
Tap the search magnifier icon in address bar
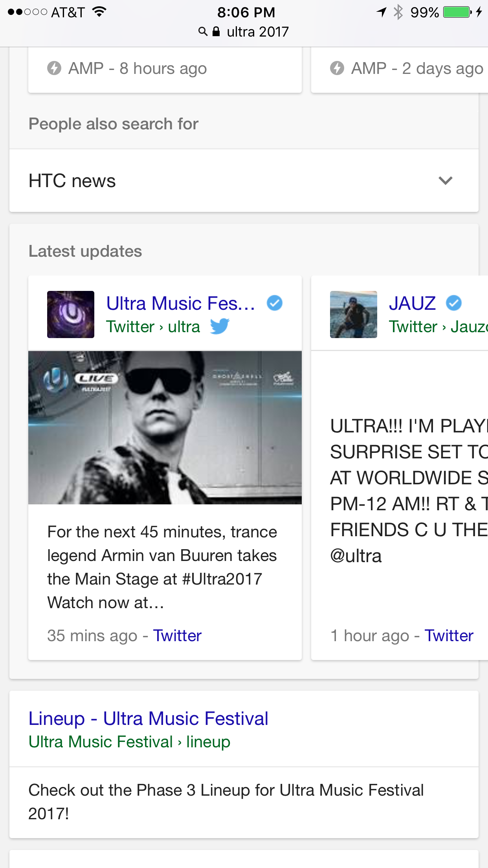(x=203, y=31)
